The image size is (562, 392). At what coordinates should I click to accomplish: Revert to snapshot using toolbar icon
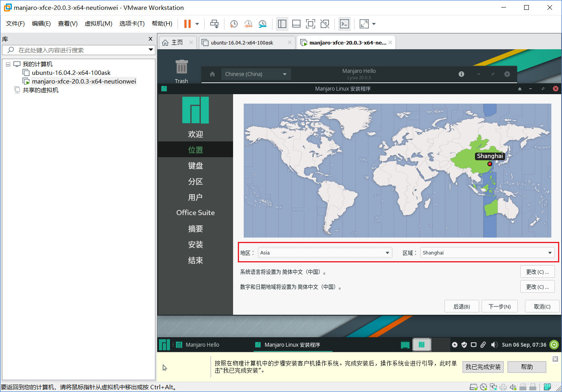click(x=248, y=24)
